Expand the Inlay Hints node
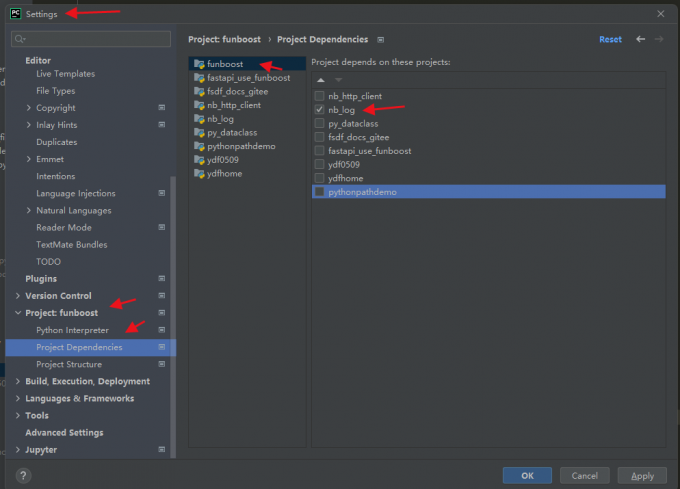 click(x=29, y=125)
